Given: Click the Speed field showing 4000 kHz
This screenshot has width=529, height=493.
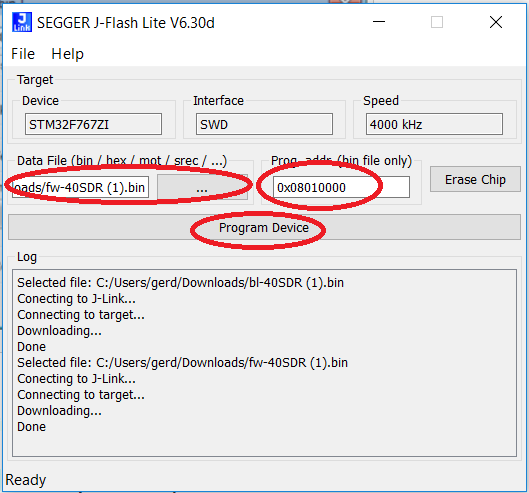Looking at the screenshot, I should click(x=434, y=125).
